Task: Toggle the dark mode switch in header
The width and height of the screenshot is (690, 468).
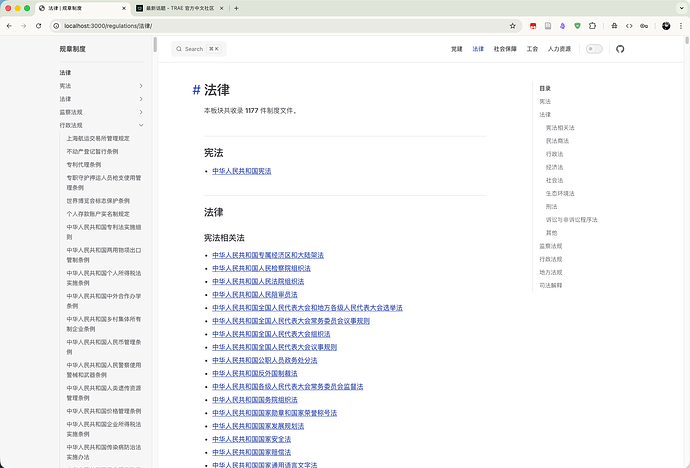Action: click(594, 48)
